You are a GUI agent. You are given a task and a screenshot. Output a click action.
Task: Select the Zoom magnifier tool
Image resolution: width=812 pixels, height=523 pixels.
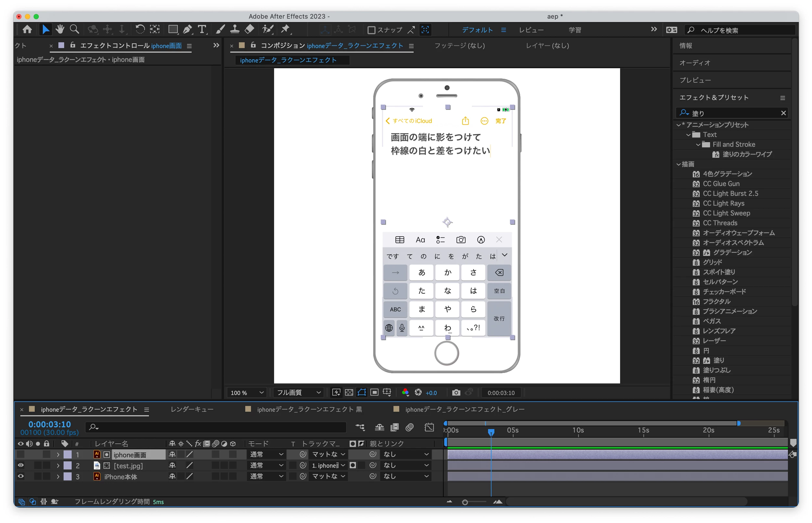(x=74, y=30)
